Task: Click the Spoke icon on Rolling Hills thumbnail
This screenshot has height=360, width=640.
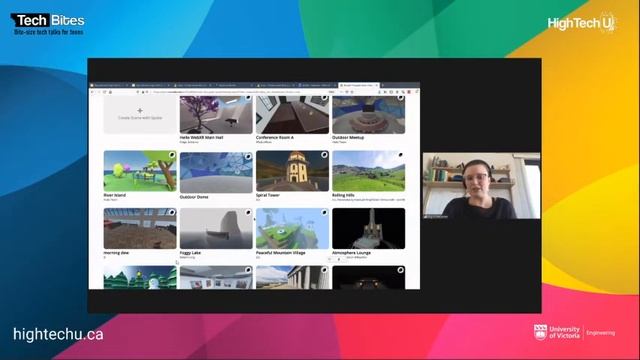Action: click(400, 155)
